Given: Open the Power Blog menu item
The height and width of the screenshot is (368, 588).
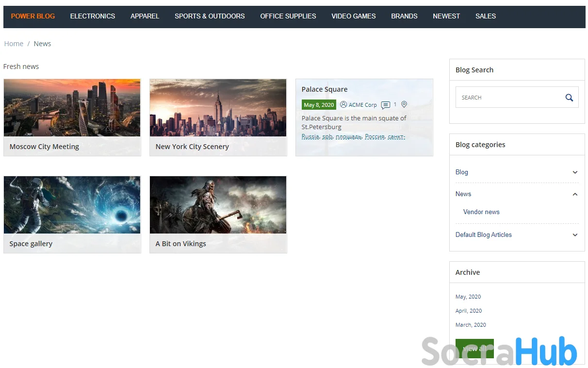Looking at the screenshot, I should coord(33,16).
